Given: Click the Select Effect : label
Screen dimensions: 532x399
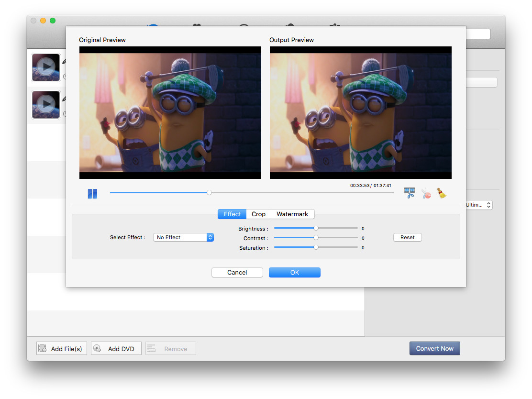Looking at the screenshot, I should [x=128, y=237].
